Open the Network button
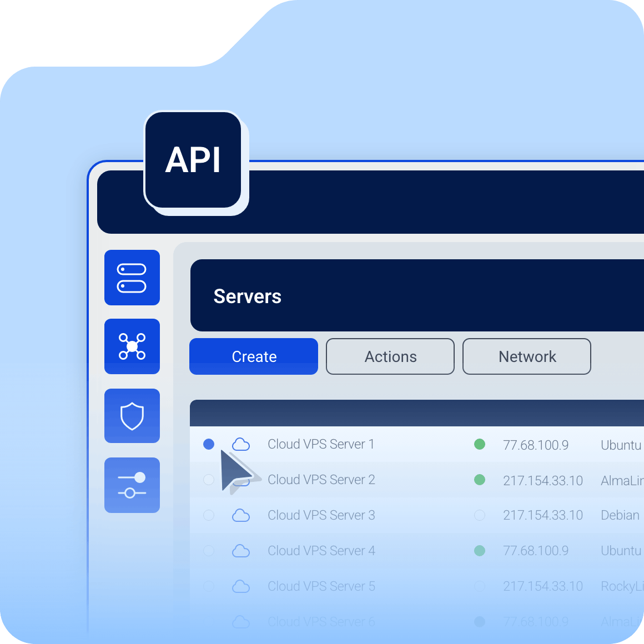Viewport: 644px width, 644px height. click(x=527, y=356)
